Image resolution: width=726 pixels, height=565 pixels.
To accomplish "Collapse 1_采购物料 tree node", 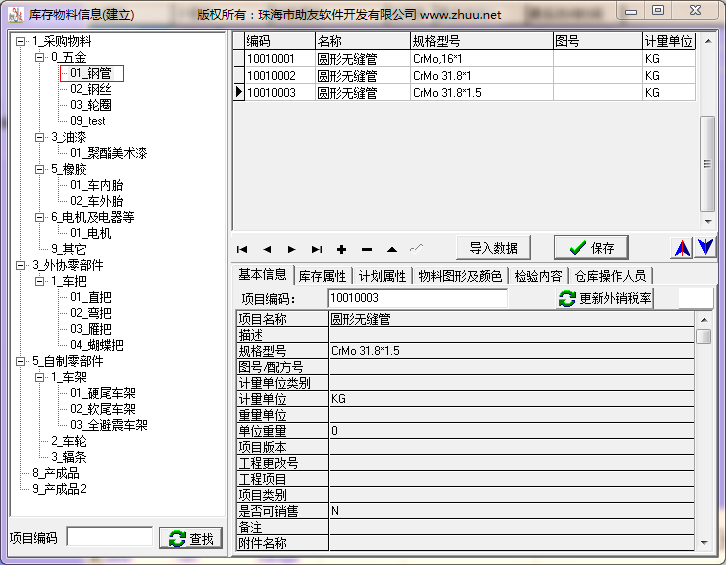I will [20, 42].
